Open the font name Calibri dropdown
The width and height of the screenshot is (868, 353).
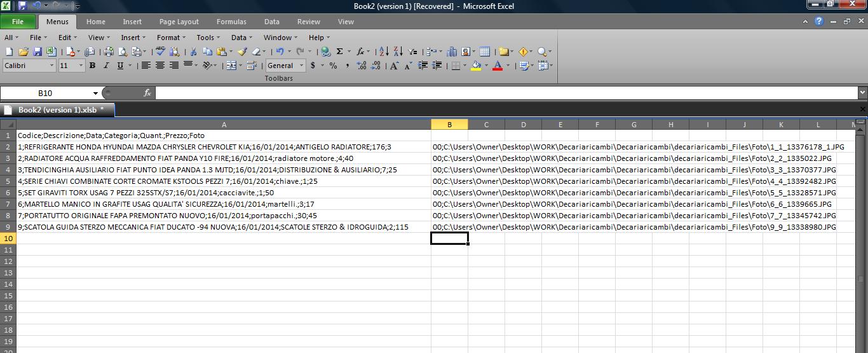pyautogui.click(x=51, y=66)
